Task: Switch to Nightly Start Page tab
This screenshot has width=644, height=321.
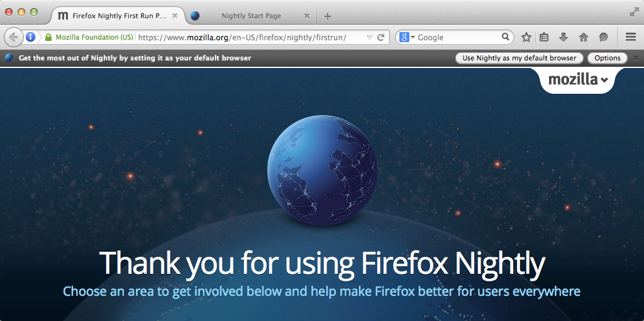Action: click(x=251, y=16)
